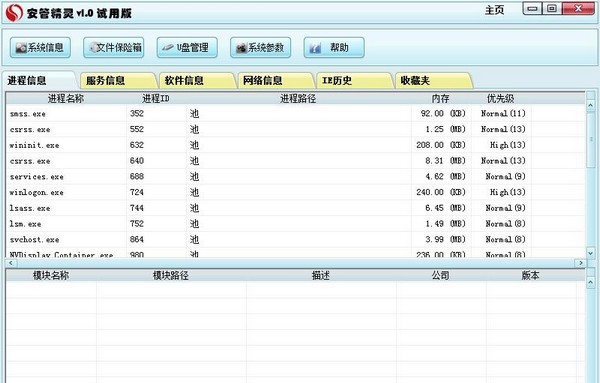600x383 pixels.
Task: Maximize the 安管精灵 window
Action: click(552, 8)
